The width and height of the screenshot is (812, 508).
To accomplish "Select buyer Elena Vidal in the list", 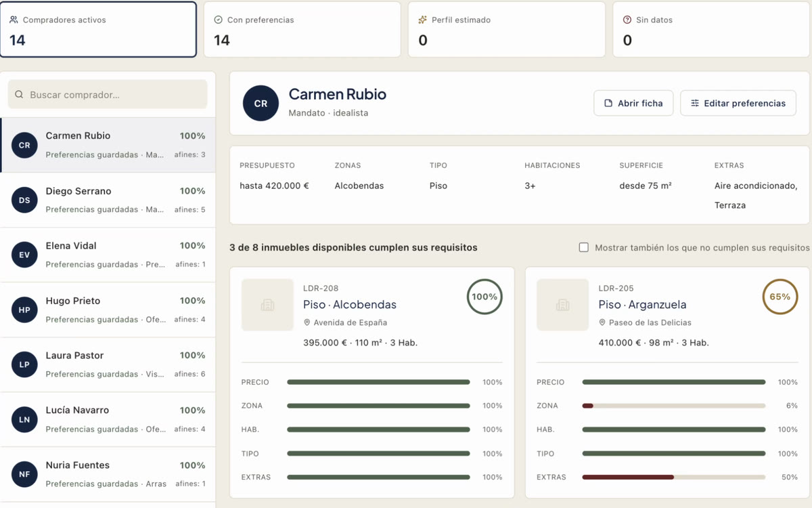I will (108, 255).
